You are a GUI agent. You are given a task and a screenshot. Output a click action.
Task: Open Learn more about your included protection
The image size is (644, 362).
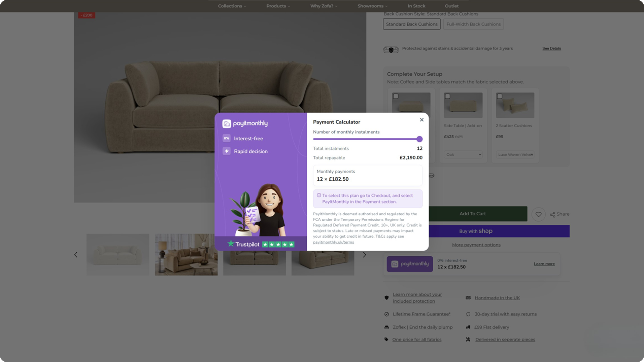pos(417,298)
